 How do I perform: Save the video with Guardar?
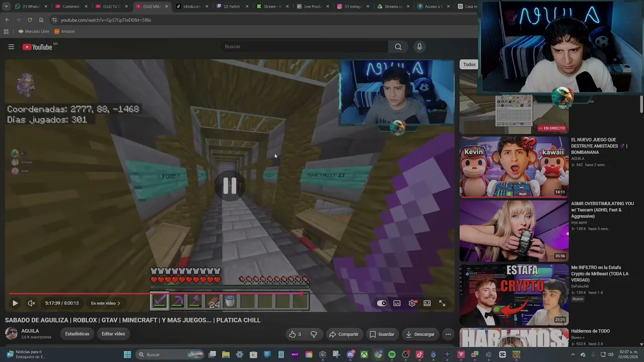click(382, 334)
